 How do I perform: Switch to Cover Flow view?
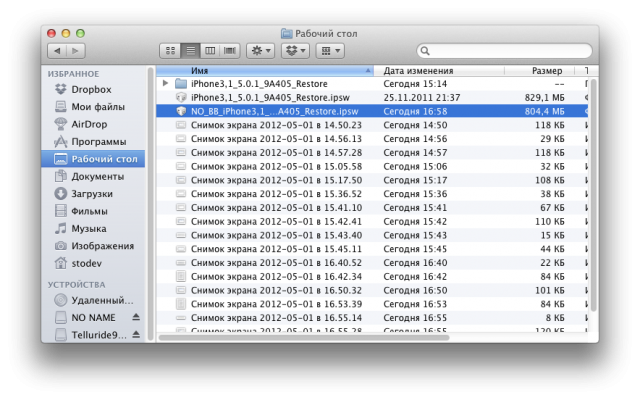231,50
